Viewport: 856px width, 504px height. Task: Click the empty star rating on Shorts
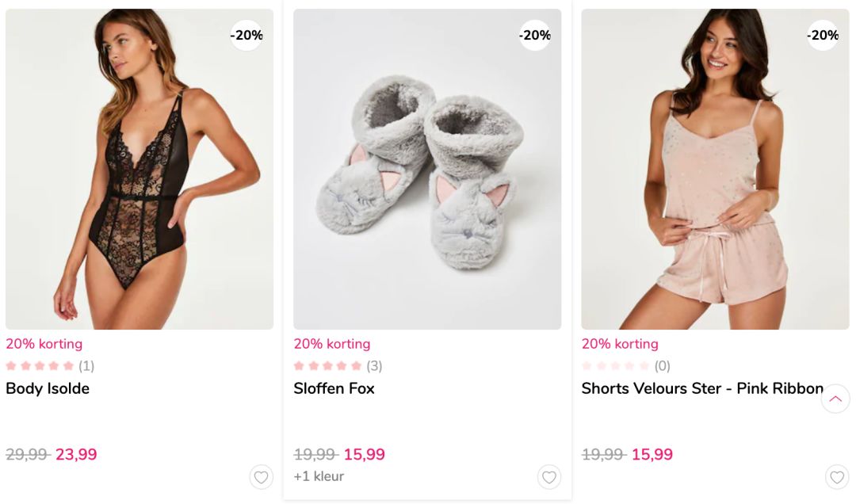coord(616,366)
